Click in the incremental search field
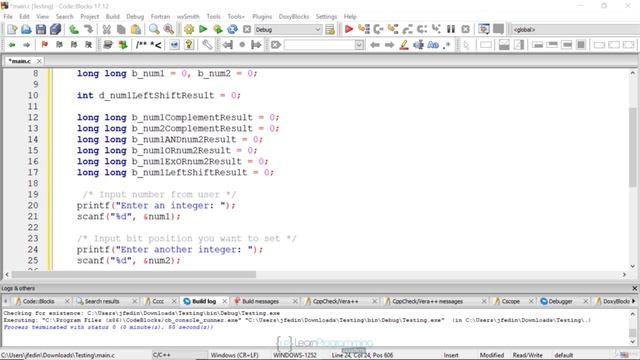Image resolution: width=640 pixels, height=360 pixels. 319,44
